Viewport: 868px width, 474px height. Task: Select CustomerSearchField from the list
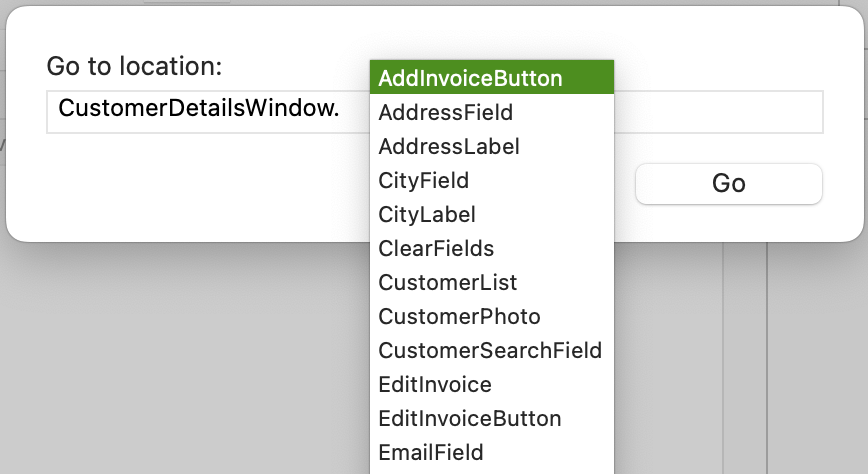coord(492,351)
